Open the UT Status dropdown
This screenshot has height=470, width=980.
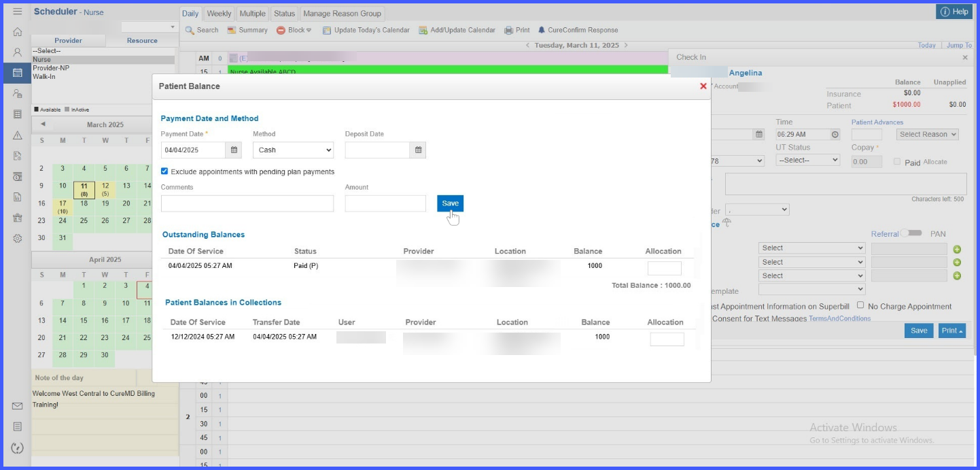(x=808, y=161)
